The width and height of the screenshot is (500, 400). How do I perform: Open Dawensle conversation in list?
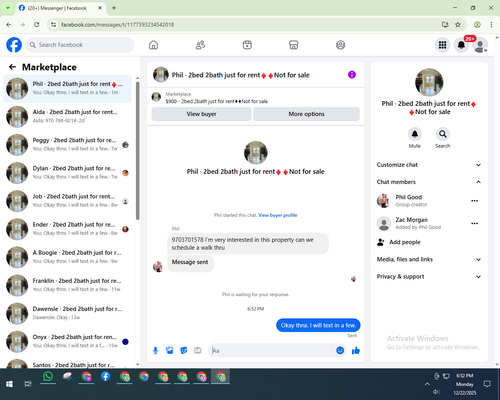[x=67, y=313]
